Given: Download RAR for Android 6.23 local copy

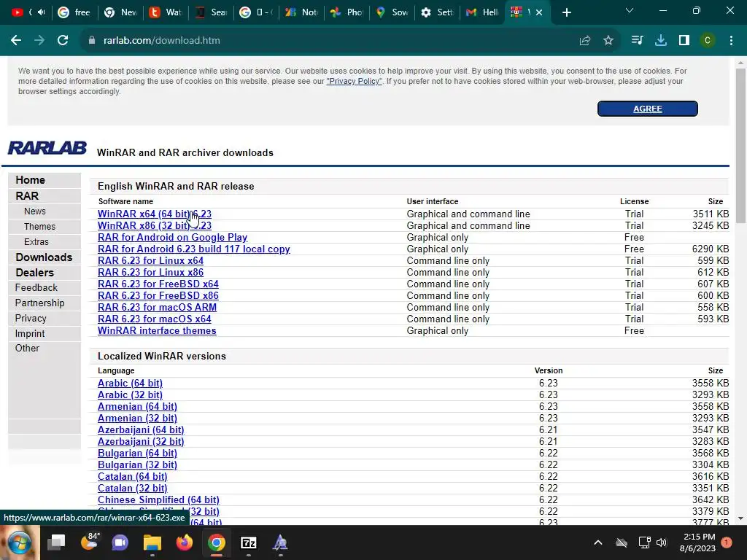Looking at the screenshot, I should pyautogui.click(x=194, y=249).
